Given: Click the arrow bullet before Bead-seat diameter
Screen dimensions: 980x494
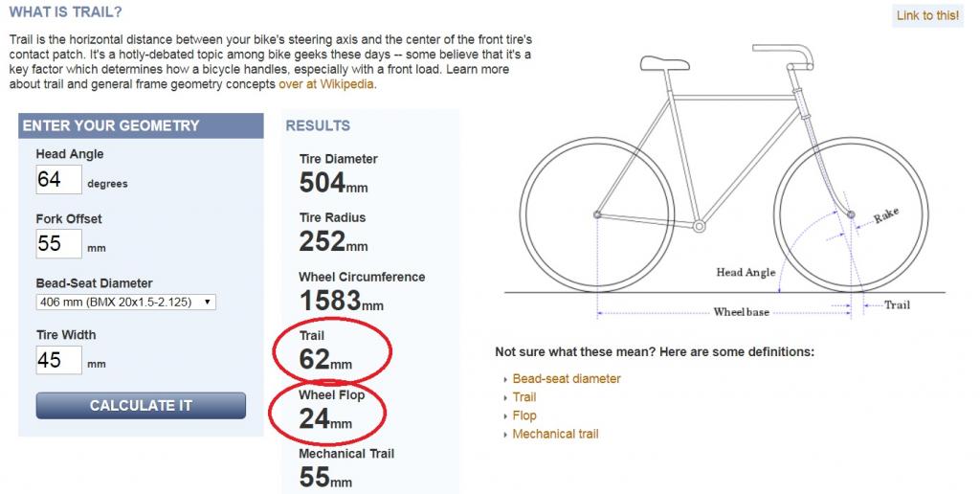Looking at the screenshot, I should (x=505, y=379).
